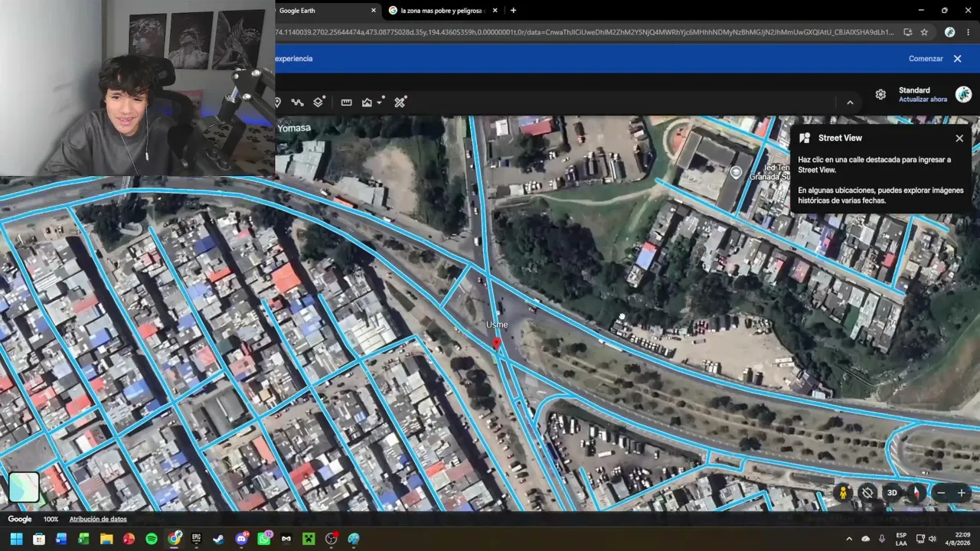Open the map layers tool

(318, 102)
